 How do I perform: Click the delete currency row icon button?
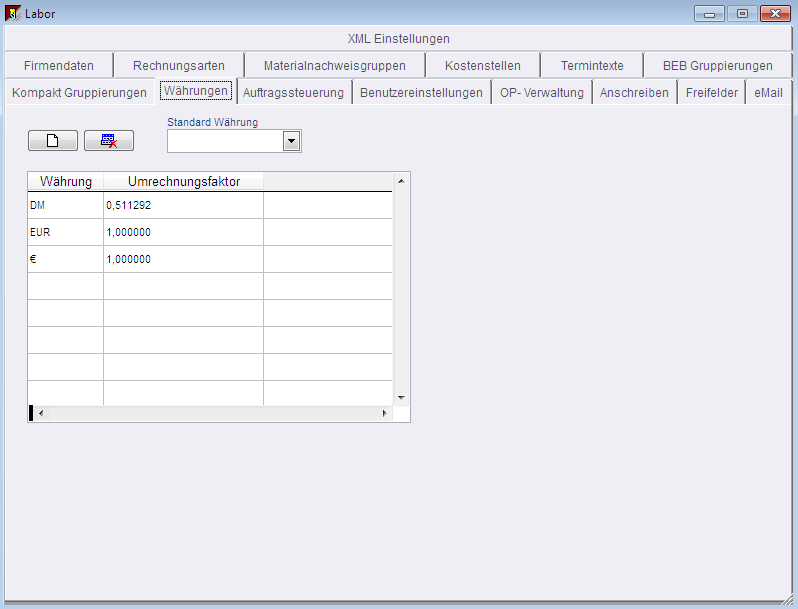[x=109, y=141]
